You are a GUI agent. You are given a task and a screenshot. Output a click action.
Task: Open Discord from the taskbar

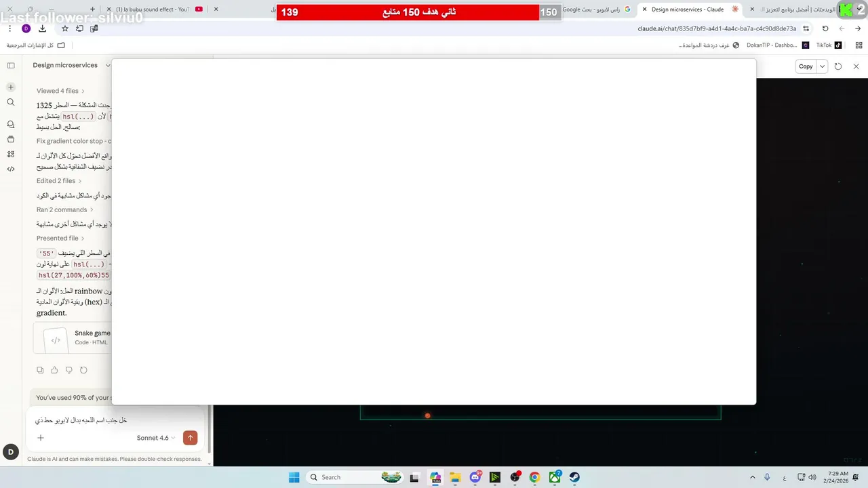tap(475, 477)
